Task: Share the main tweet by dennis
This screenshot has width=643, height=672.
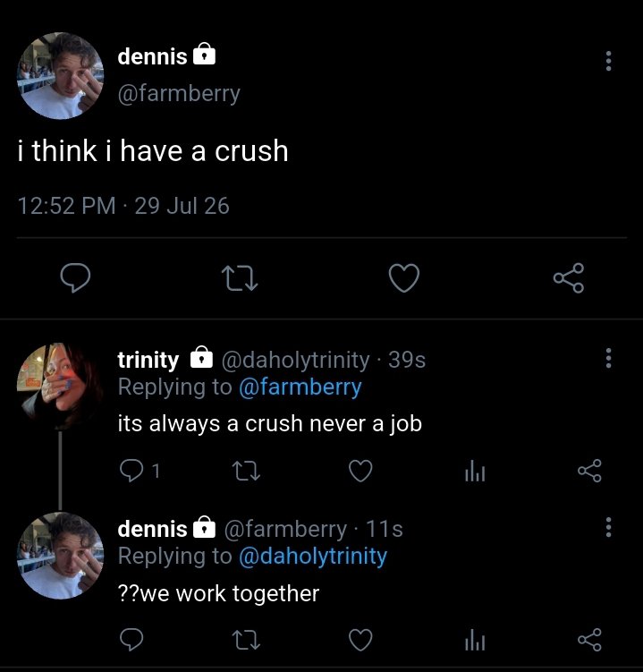Action: pyautogui.click(x=569, y=277)
